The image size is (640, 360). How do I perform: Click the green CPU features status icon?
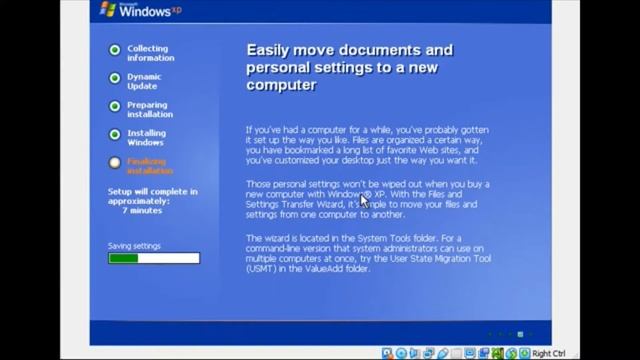pos(497,353)
